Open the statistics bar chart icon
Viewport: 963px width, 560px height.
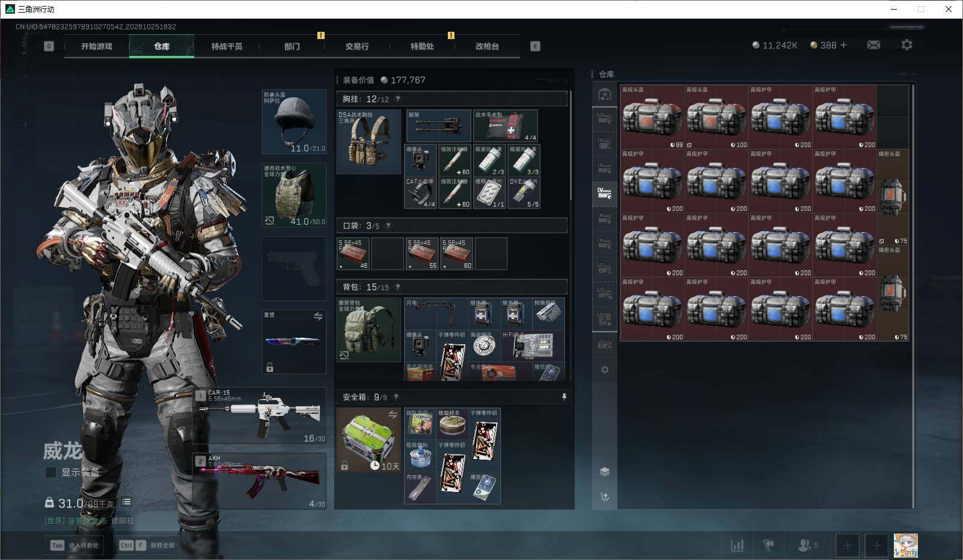pos(737,546)
